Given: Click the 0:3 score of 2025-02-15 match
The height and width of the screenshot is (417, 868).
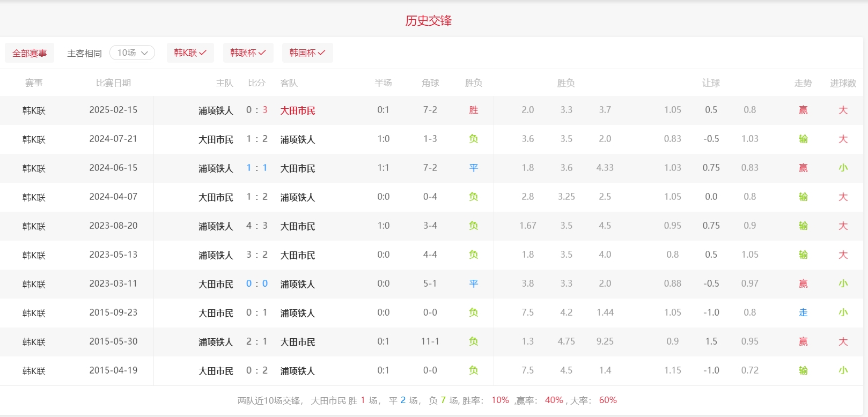Looking at the screenshot, I should point(256,110).
